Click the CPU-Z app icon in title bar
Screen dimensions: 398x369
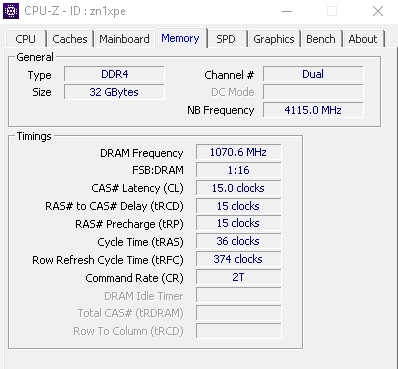pos(11,11)
